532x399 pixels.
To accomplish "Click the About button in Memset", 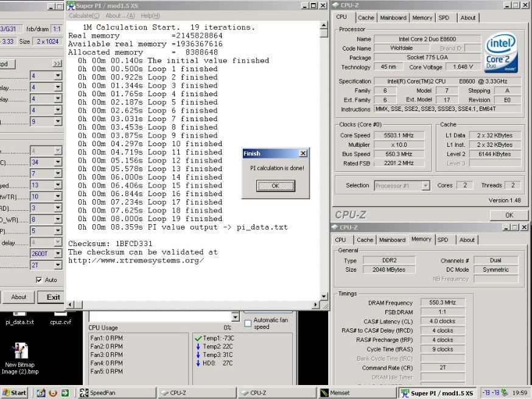I will coord(19,297).
